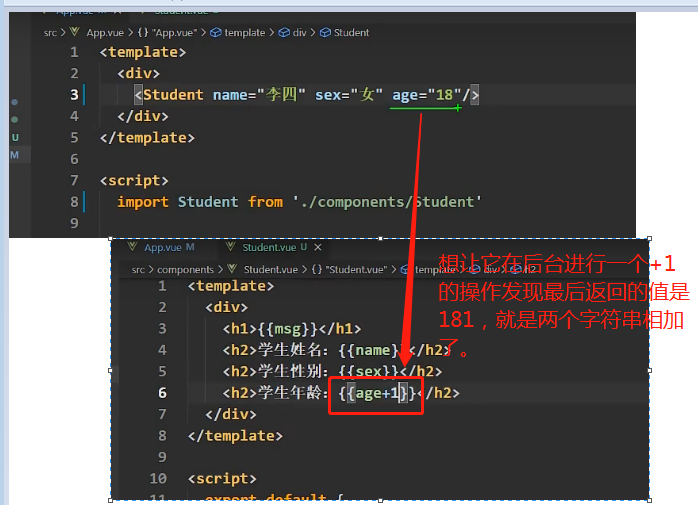Viewport: 698px width, 505px height.
Task: Click the Vue icon on Student.vue tab
Action: pos(230,246)
